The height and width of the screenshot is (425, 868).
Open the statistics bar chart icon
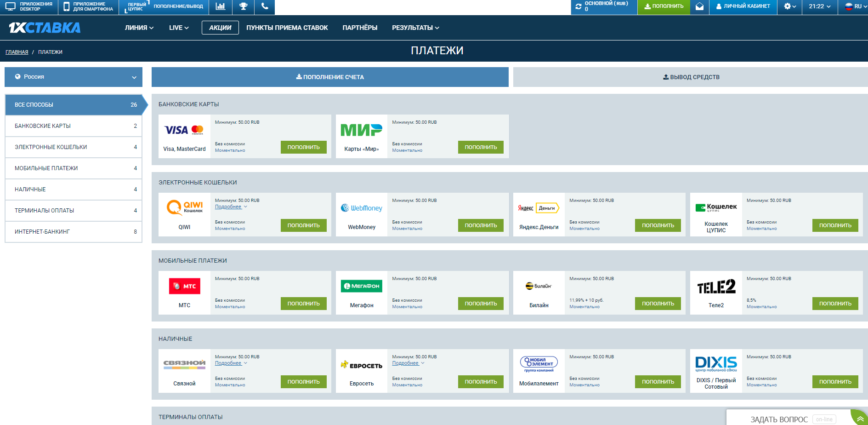(221, 6)
